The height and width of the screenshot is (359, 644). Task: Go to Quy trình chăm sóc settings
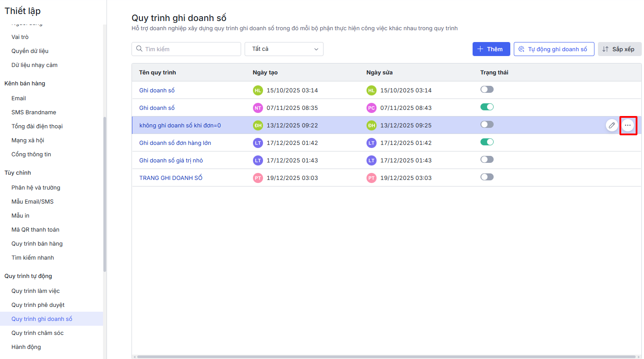(x=37, y=333)
